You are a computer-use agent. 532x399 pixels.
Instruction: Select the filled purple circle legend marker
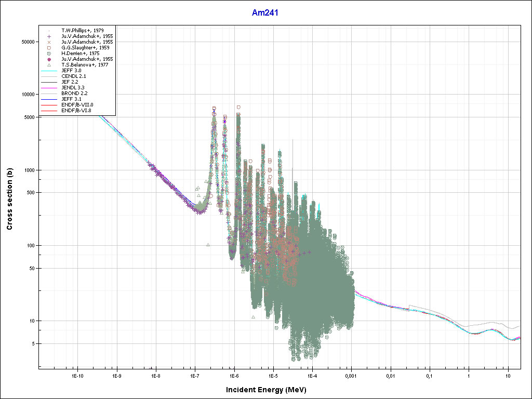pos(49,59)
